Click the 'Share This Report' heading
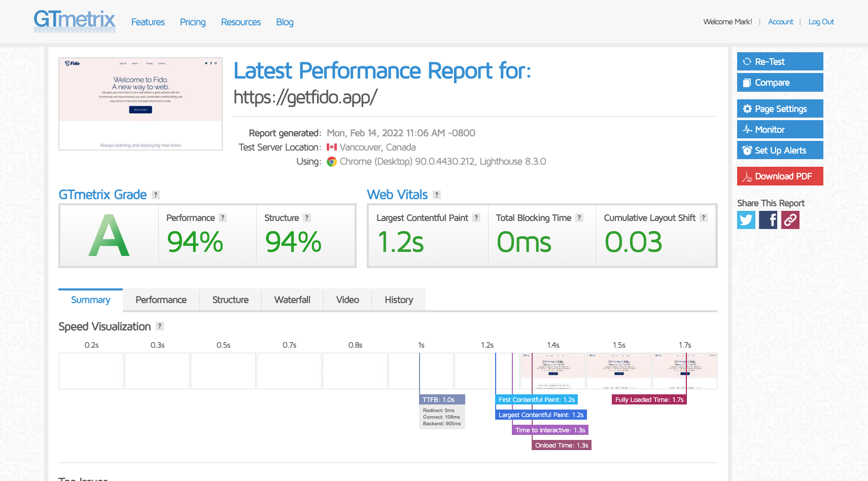 point(771,203)
